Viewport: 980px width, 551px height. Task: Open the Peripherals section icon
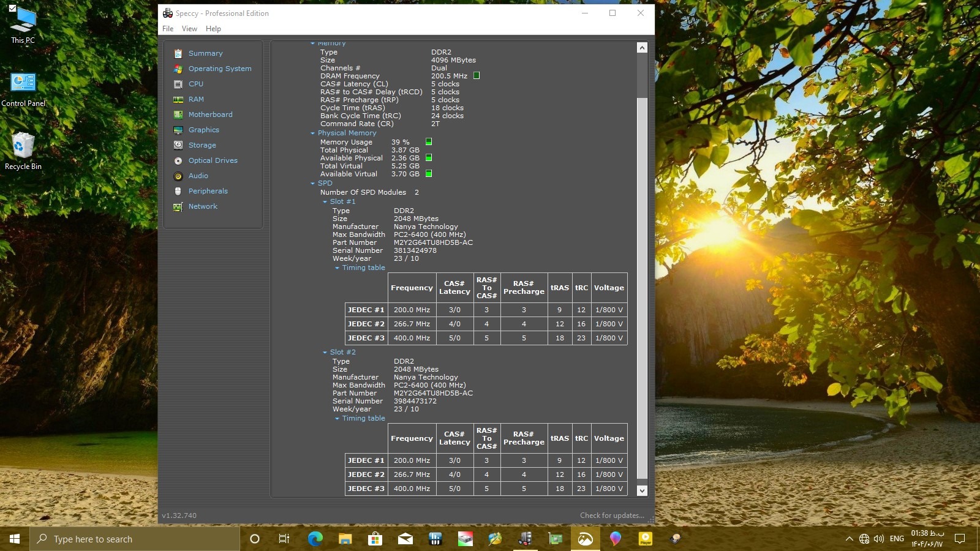coord(178,191)
